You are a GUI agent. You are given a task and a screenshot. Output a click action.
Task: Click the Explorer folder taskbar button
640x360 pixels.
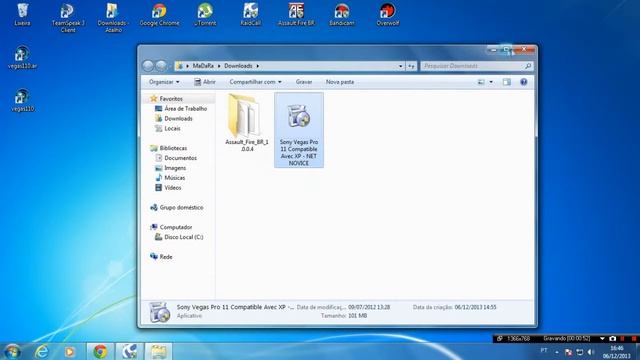click(x=158, y=351)
